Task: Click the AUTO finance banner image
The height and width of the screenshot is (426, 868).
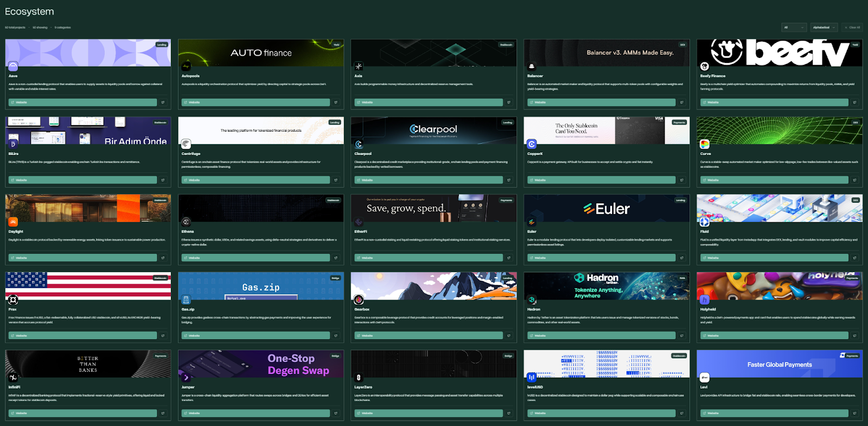Action: coord(261,53)
